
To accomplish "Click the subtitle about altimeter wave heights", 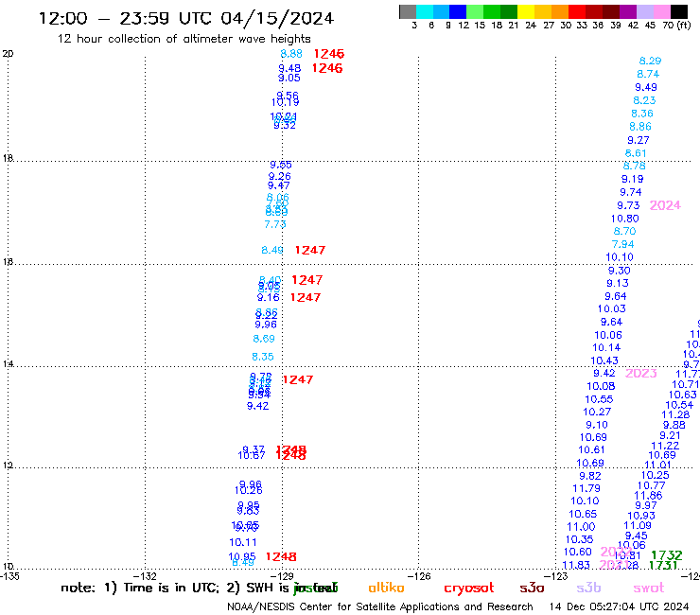I will [184, 39].
